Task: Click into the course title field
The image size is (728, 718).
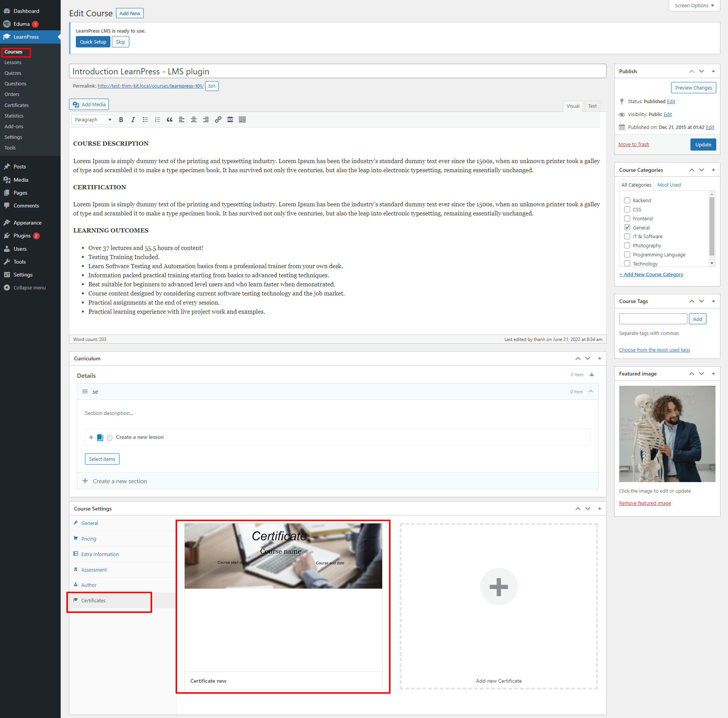Action: tap(337, 71)
